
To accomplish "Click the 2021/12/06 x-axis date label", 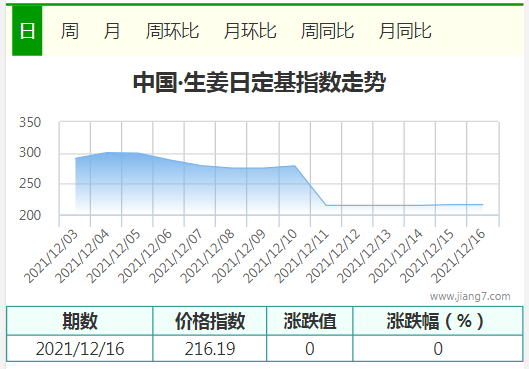I will click(x=144, y=256).
